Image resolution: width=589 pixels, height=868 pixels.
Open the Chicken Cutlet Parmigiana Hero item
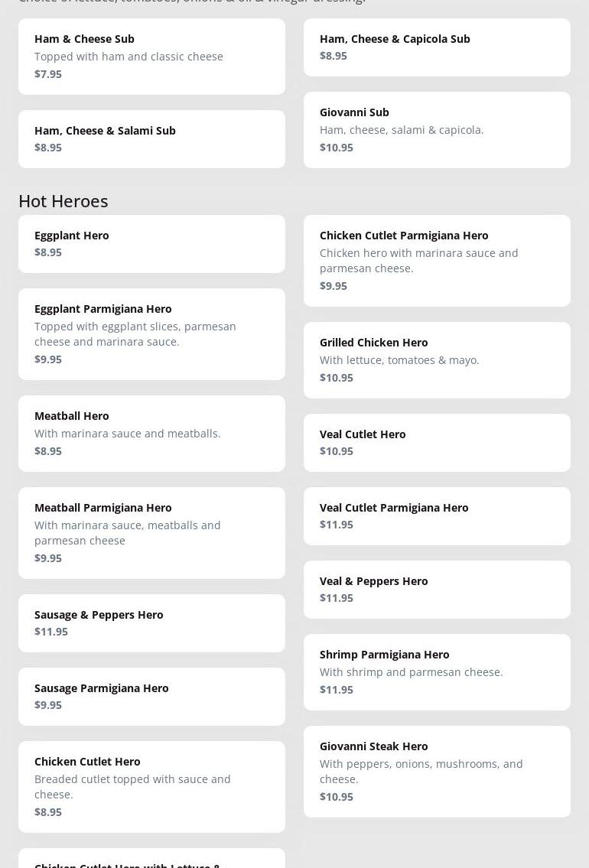[x=437, y=261]
